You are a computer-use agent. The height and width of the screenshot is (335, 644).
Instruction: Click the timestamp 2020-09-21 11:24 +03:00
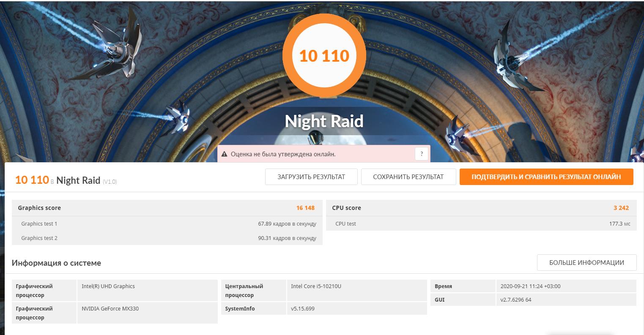(530, 286)
